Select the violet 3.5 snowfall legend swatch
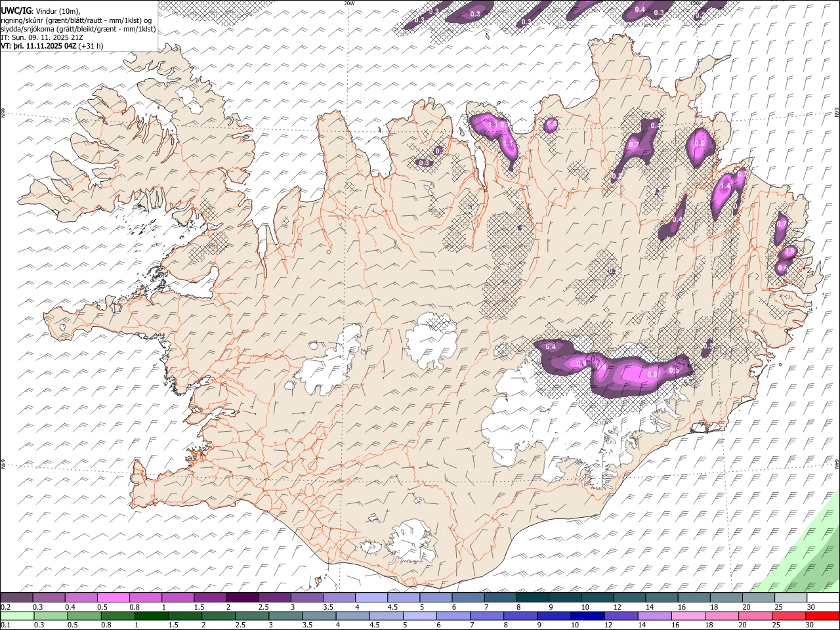This screenshot has height=630, width=840. [x=339, y=598]
